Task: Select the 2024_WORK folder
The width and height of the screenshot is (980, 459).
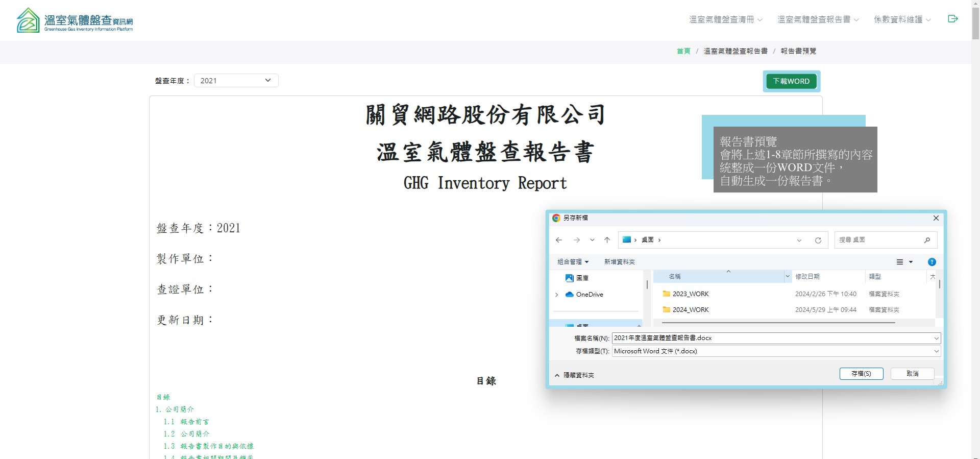Action: click(x=690, y=310)
